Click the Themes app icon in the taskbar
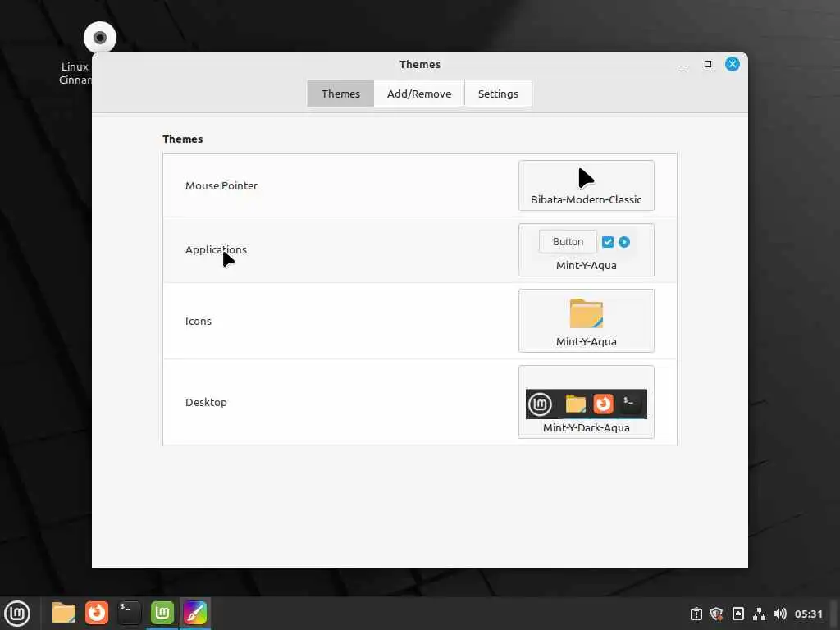Image resolution: width=840 pixels, height=630 pixels. (195, 613)
